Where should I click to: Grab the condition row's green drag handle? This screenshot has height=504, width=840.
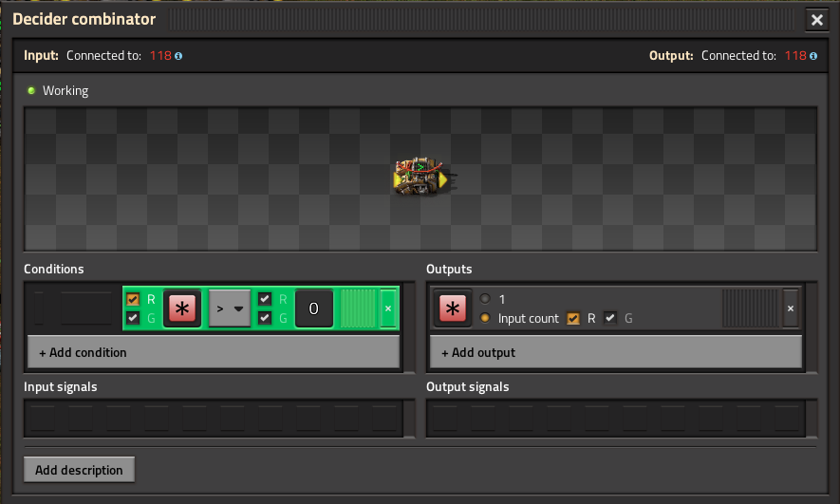(x=358, y=308)
